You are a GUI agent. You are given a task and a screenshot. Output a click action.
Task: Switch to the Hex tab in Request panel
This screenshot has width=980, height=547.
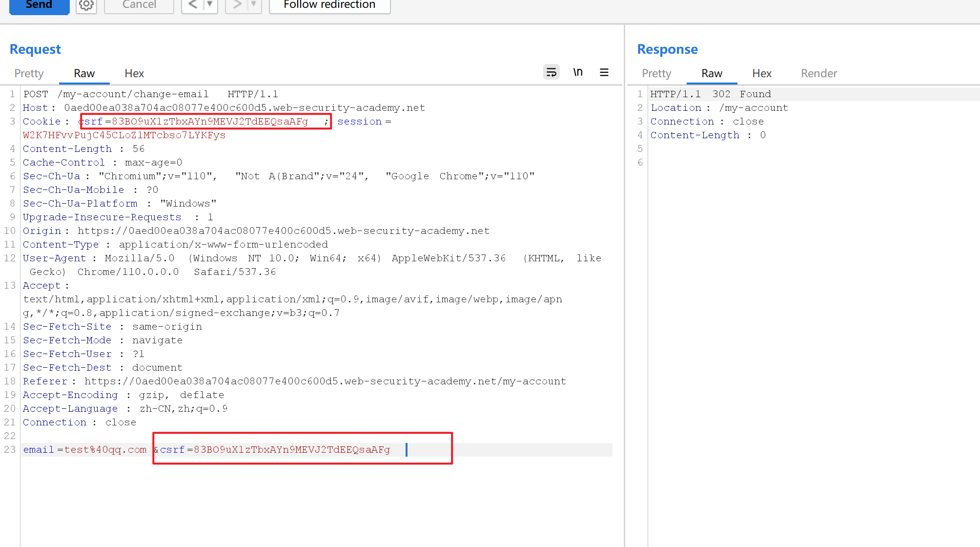134,73
